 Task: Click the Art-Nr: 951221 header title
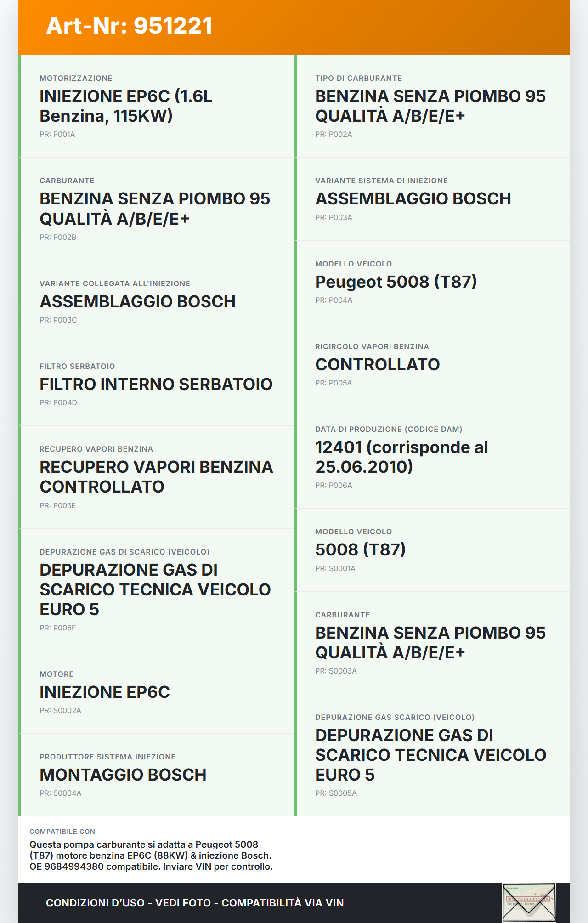[129, 26]
